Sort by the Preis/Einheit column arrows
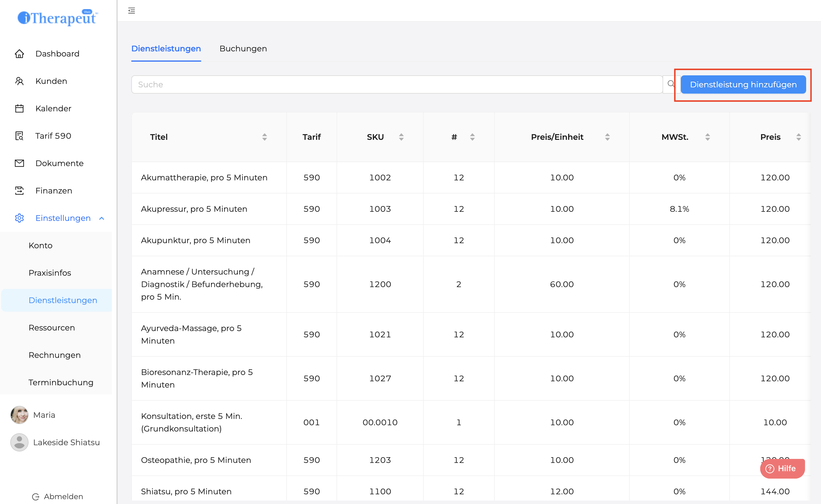The image size is (821, 504). 607,137
